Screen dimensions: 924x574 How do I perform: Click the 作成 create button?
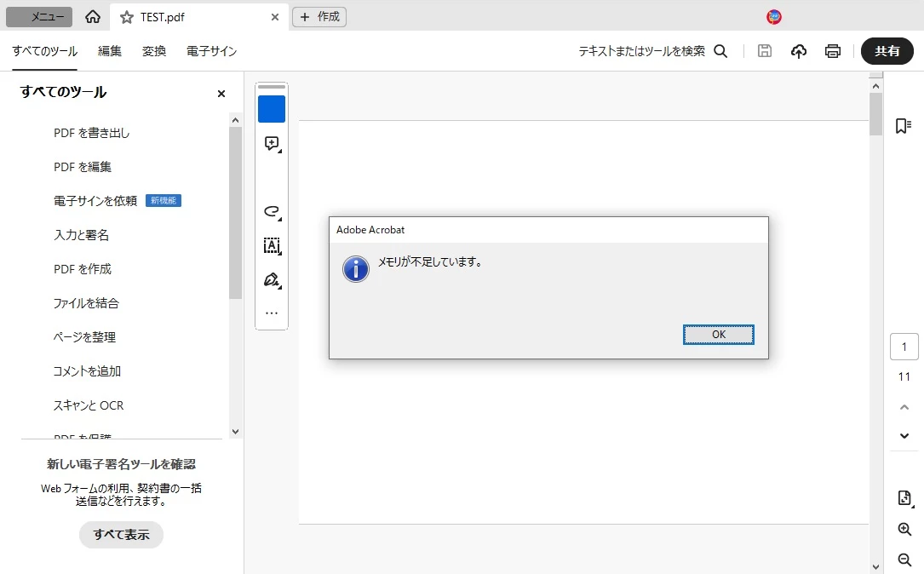click(x=319, y=17)
